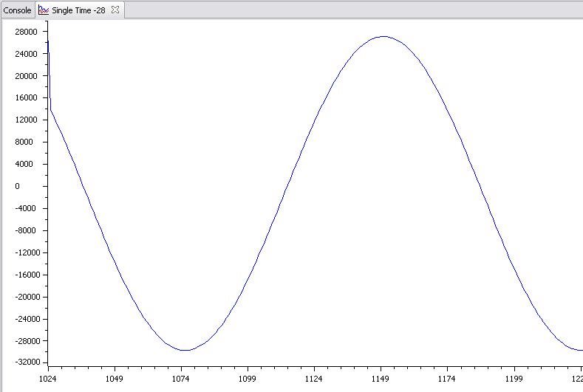Click the 1074 x-axis label
This screenshot has height=392, width=583.
coord(181,379)
